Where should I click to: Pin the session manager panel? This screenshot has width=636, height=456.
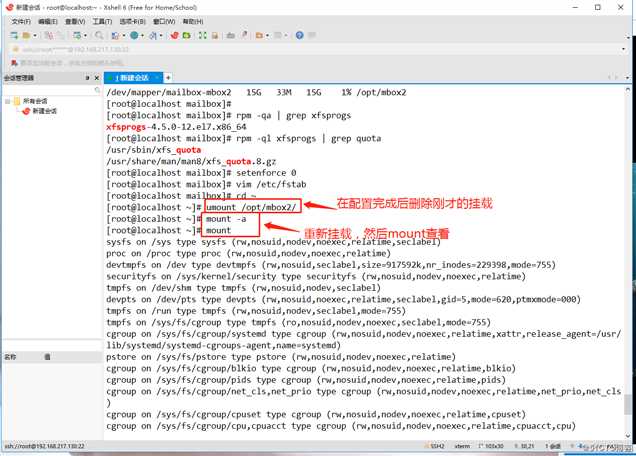click(87, 78)
